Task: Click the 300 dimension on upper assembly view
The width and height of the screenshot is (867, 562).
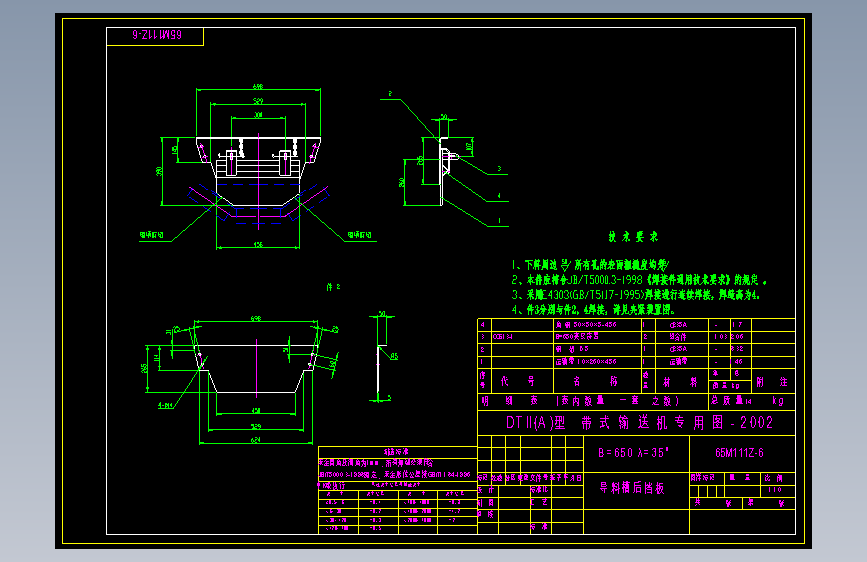Action: [x=258, y=115]
